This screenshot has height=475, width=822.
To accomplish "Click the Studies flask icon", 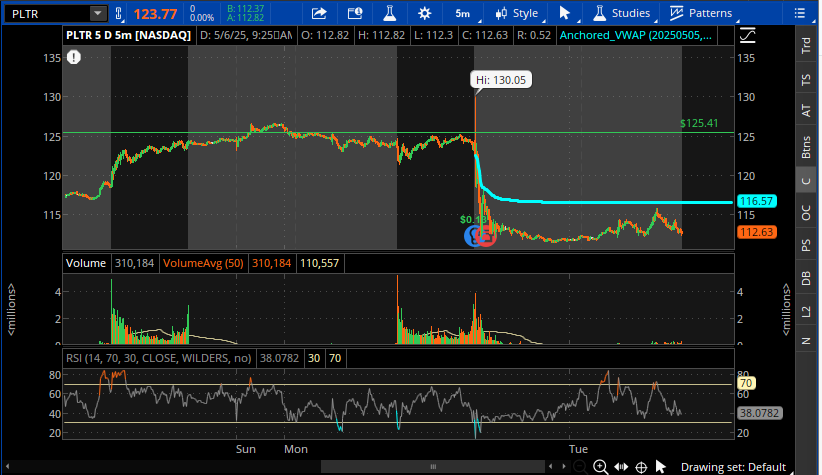I will coord(599,13).
